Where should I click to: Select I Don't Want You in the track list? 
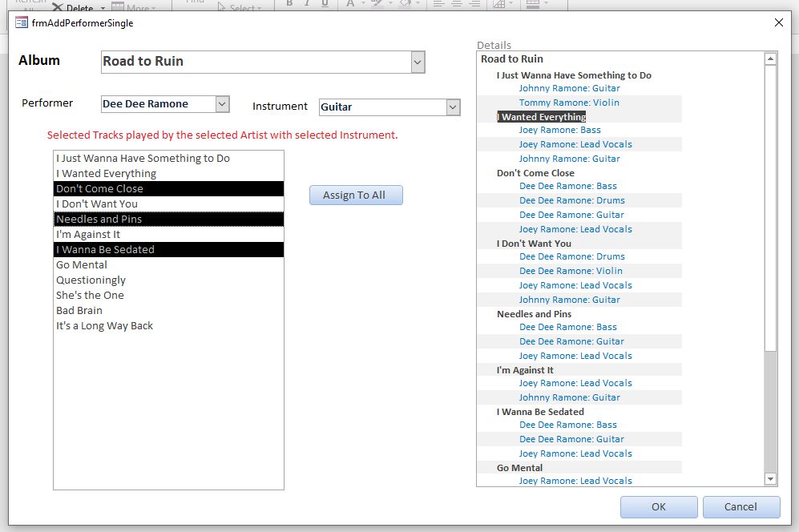pos(168,204)
